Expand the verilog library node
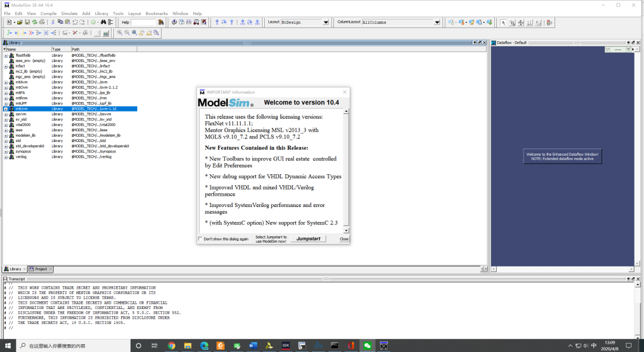The height and width of the screenshot is (352, 644). pyautogui.click(x=6, y=157)
